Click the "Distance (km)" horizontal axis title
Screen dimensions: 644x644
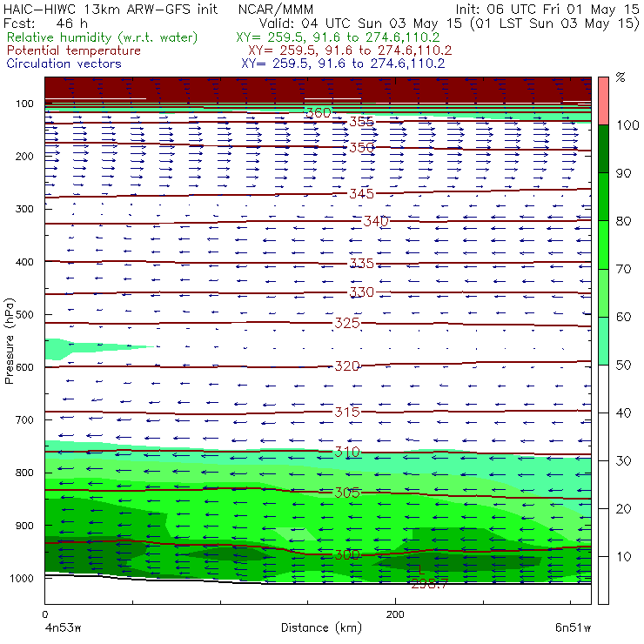pyautogui.click(x=321, y=628)
